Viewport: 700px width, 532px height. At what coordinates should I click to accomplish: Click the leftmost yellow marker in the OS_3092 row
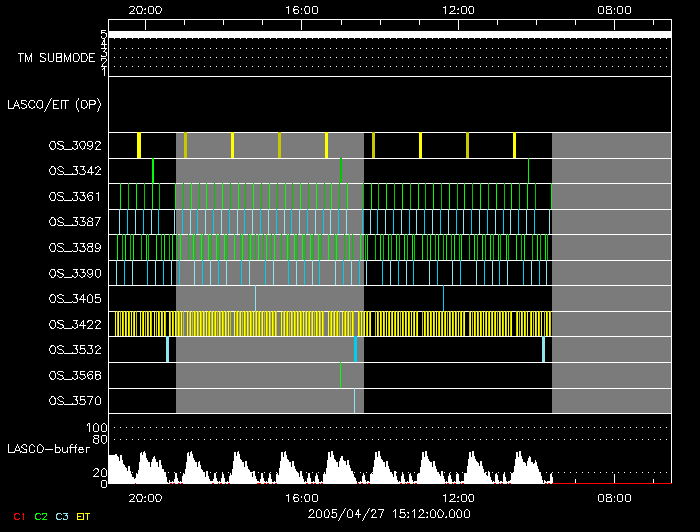click(139, 145)
